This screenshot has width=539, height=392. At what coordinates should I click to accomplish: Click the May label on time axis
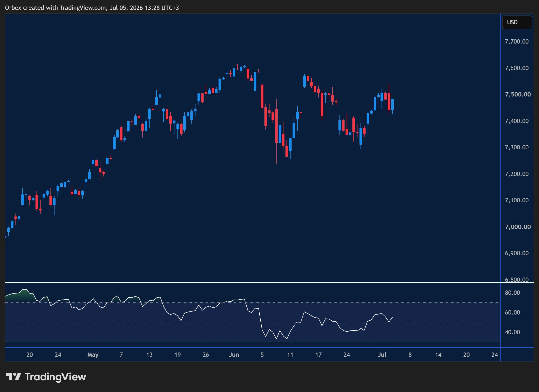(x=93, y=355)
